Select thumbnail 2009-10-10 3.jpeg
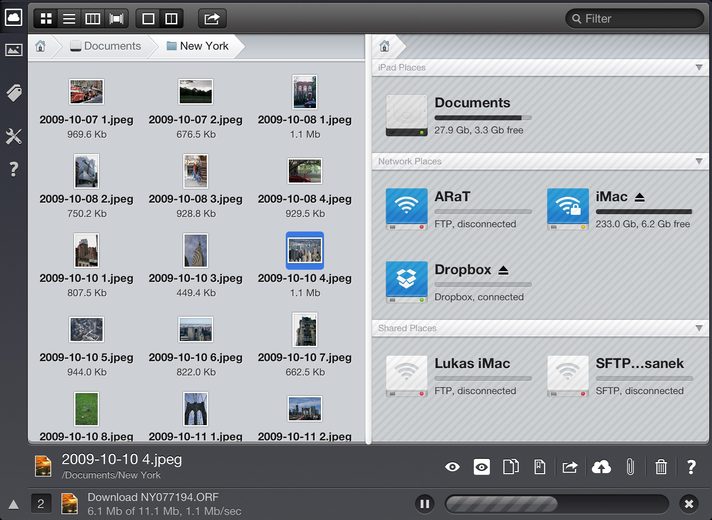Screen dimensions: 712x520 point(195,250)
